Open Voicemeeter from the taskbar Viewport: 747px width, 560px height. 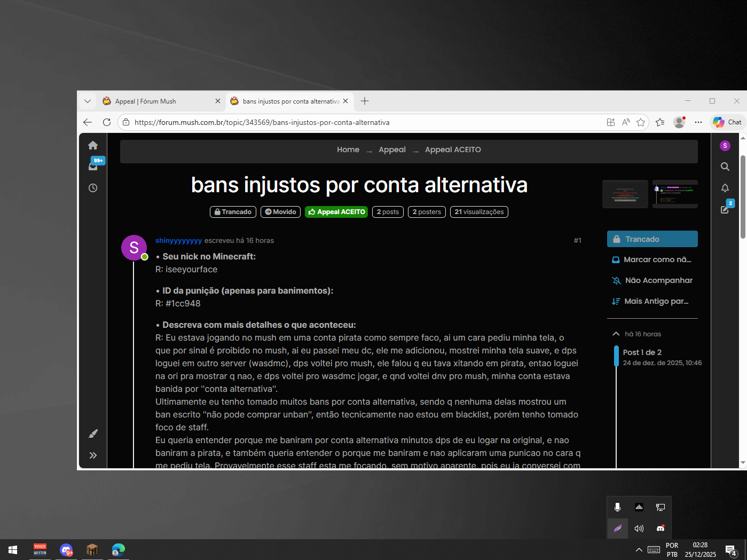pos(40,550)
